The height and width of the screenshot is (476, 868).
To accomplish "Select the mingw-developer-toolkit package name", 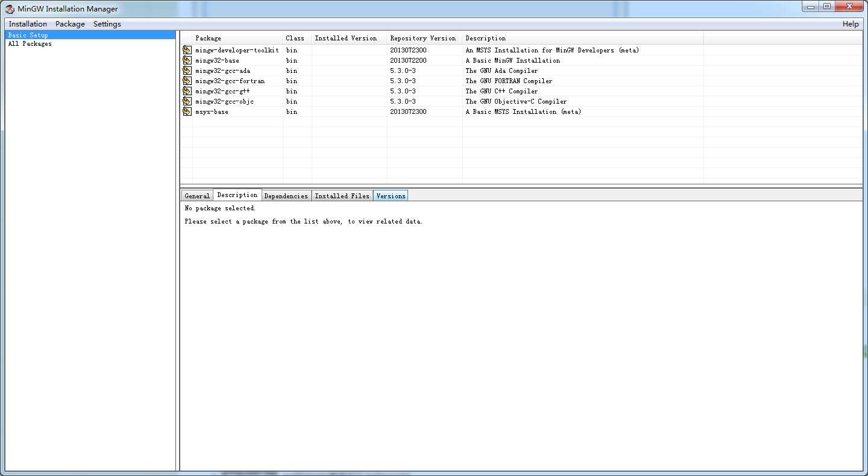I will 237,50.
